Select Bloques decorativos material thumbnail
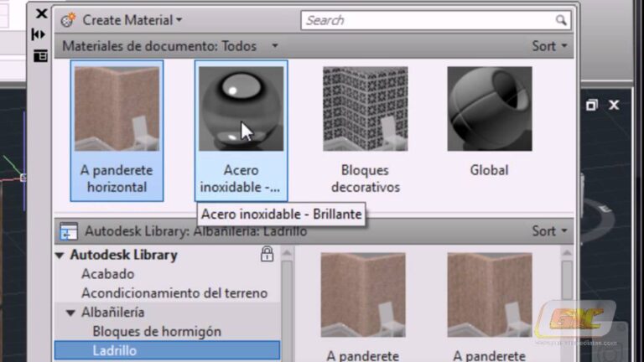The width and height of the screenshot is (644, 362). pyautogui.click(x=366, y=109)
